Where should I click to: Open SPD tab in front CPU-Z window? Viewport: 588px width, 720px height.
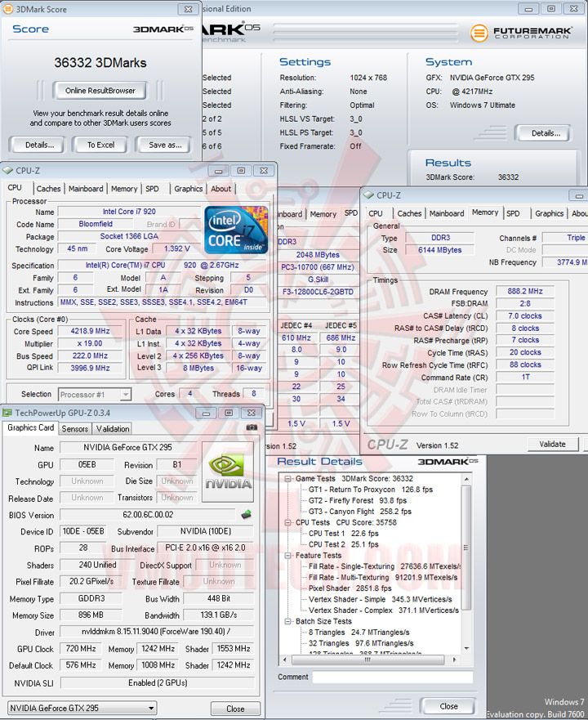coord(153,189)
